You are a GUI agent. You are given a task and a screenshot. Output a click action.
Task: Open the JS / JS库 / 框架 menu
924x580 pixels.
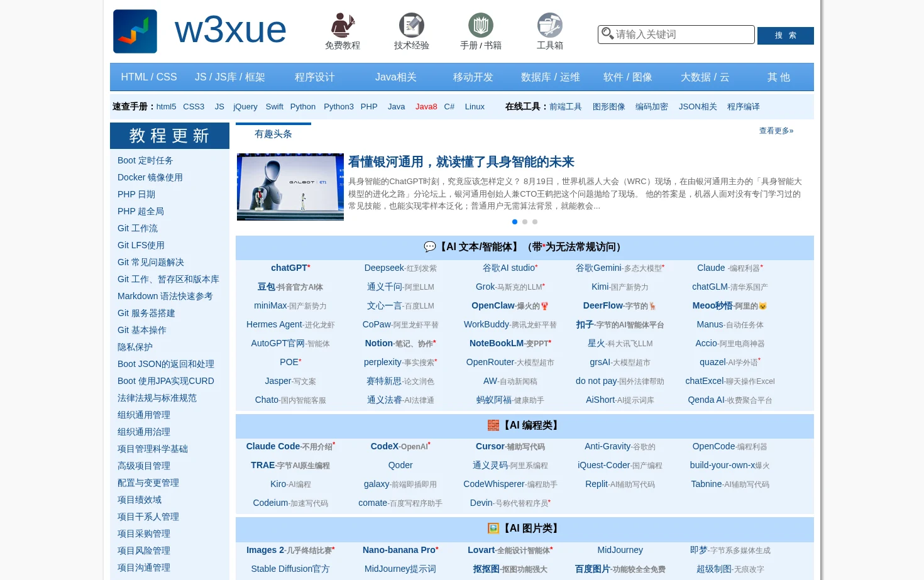point(230,77)
